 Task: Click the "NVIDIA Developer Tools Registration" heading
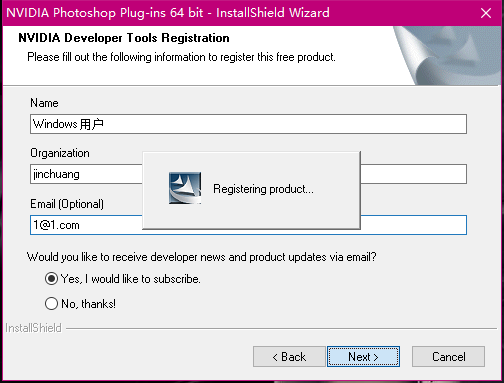coord(124,38)
